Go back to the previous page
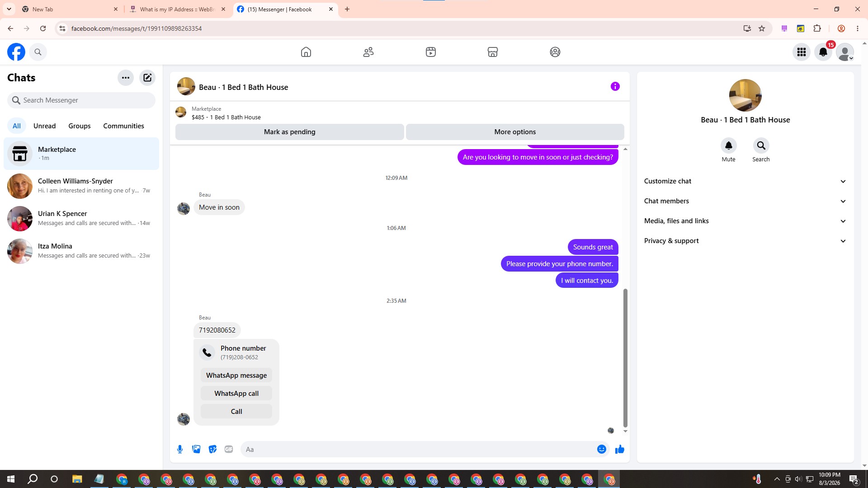Viewport: 868px width, 488px height. coord(10,28)
